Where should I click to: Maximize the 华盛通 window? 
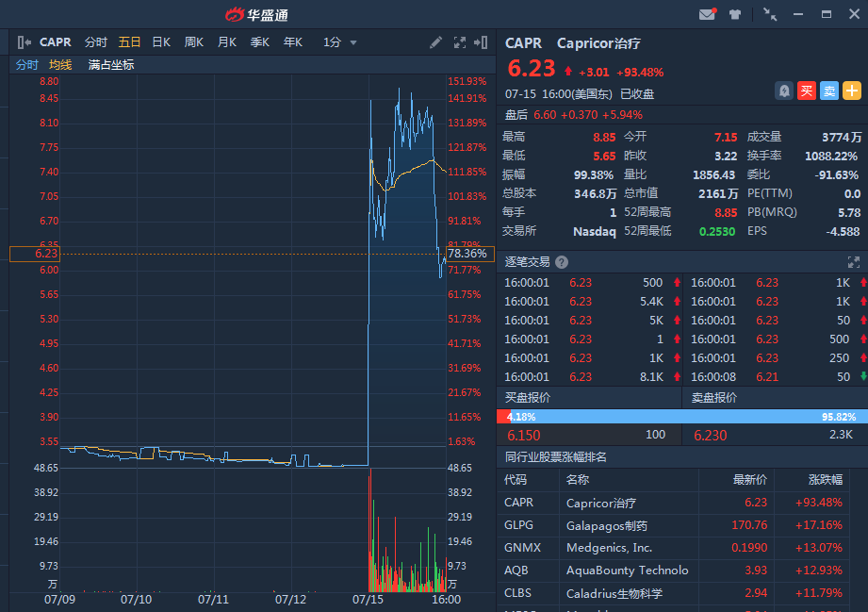coord(826,14)
